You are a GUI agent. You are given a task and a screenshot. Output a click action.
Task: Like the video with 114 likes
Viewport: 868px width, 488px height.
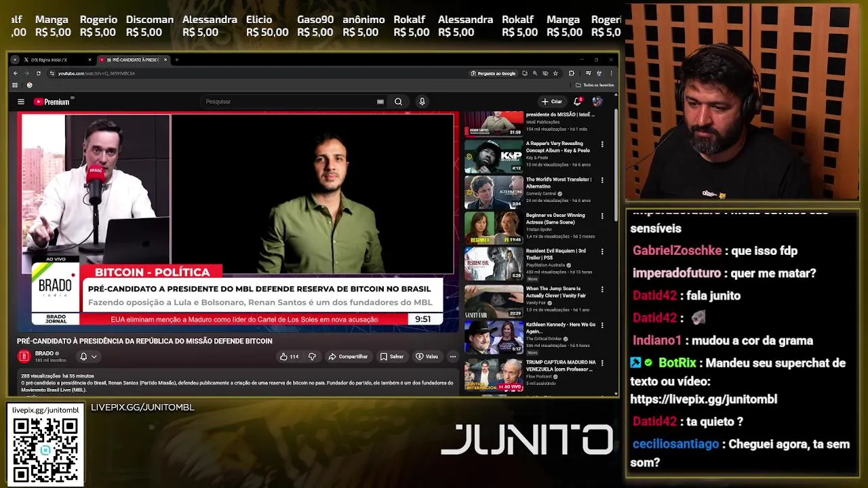(289, 357)
